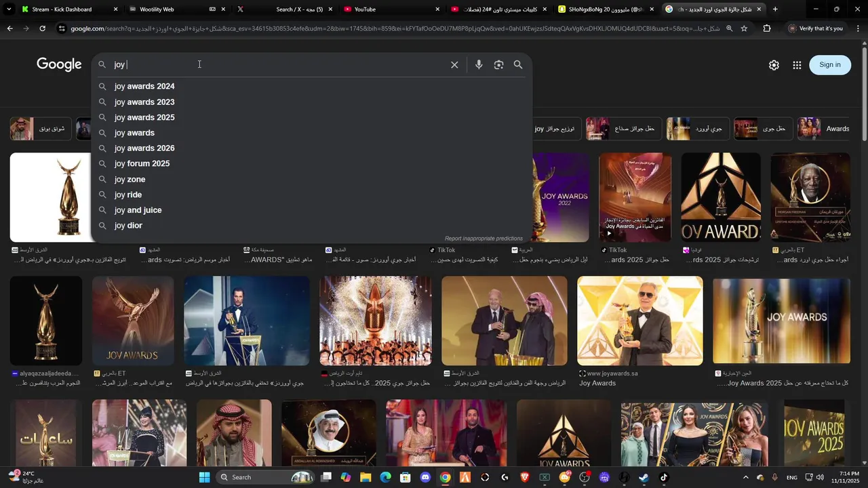Open the TikTok video thumbnail with play icon
This screenshot has width=868, height=488.
click(x=635, y=197)
